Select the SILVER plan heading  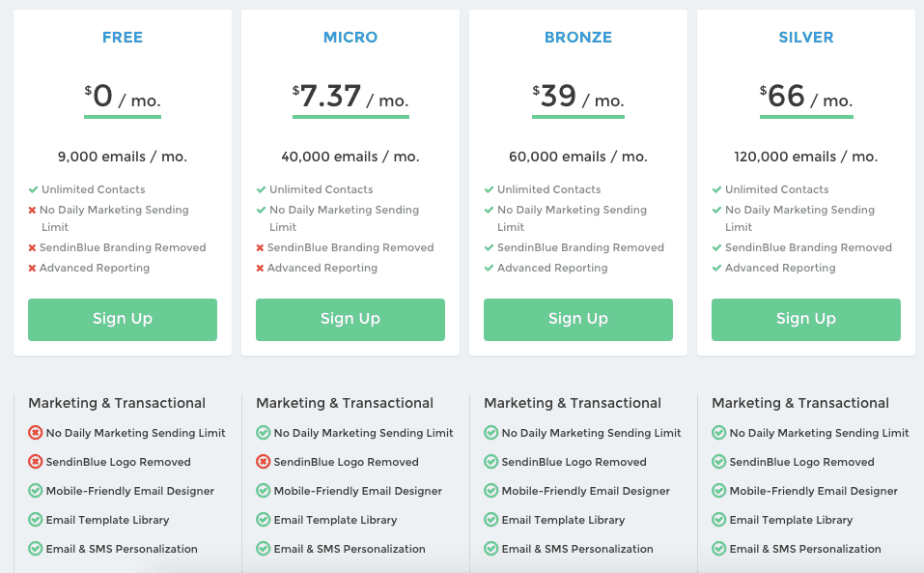[x=806, y=37]
